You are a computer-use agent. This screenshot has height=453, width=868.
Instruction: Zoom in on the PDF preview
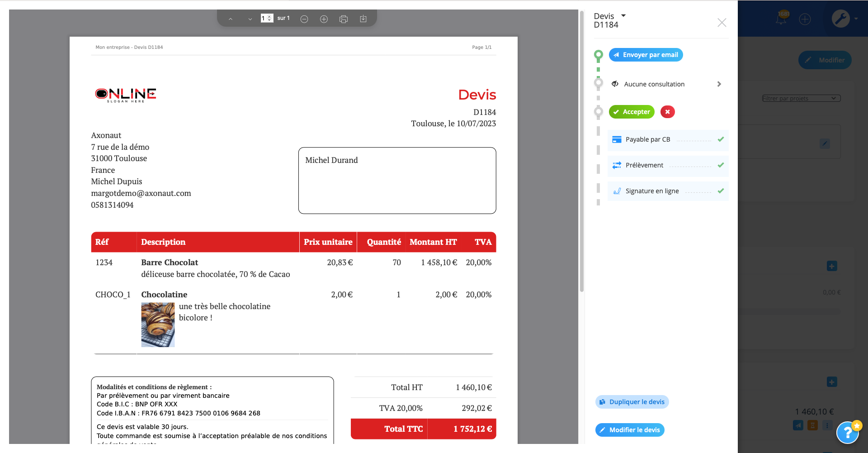click(x=324, y=19)
